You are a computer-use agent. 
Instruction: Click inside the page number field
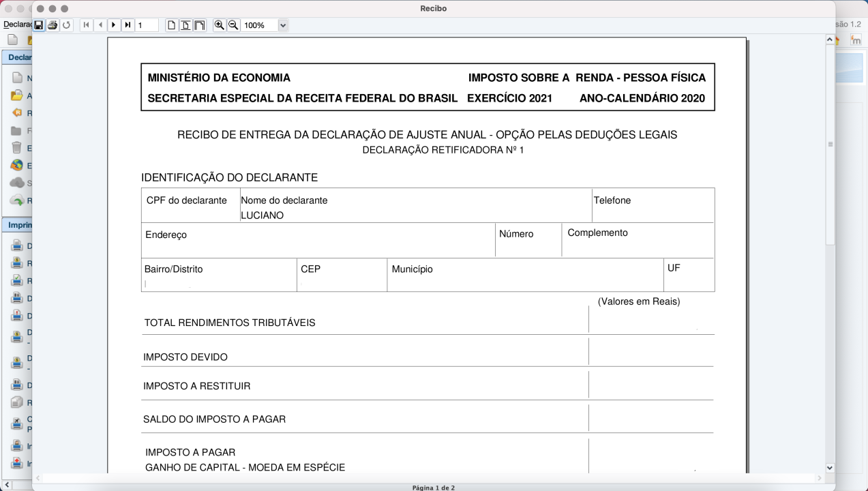[x=147, y=25]
